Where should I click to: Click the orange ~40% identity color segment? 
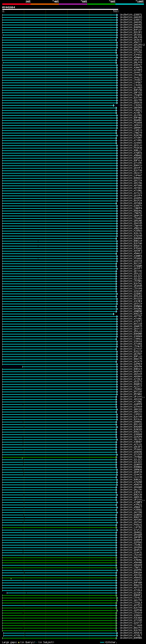coord(45,4)
